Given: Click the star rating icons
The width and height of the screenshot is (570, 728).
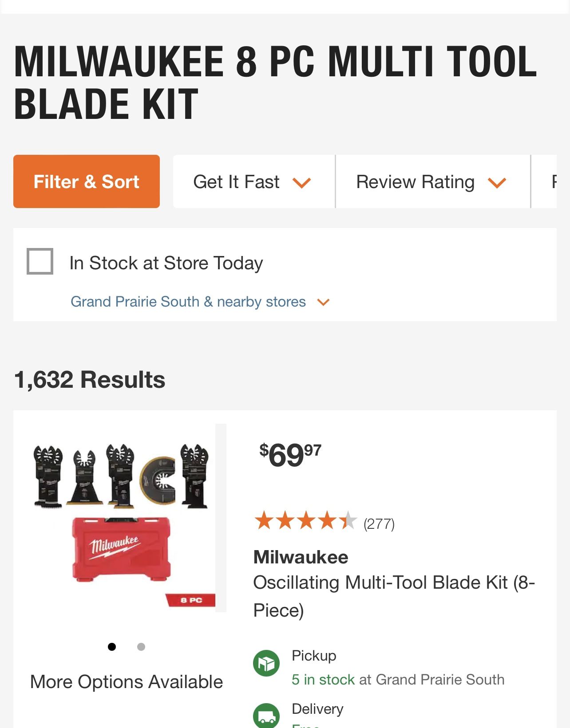Looking at the screenshot, I should click(305, 521).
